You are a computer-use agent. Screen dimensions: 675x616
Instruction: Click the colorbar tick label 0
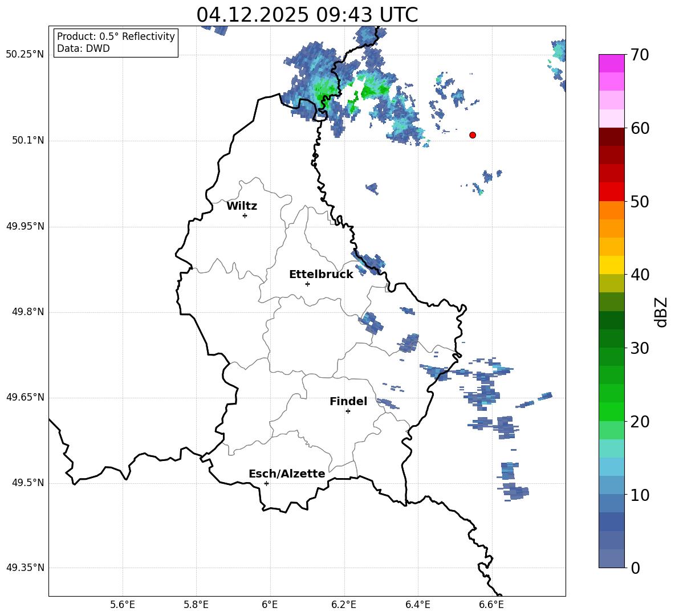coord(635,568)
